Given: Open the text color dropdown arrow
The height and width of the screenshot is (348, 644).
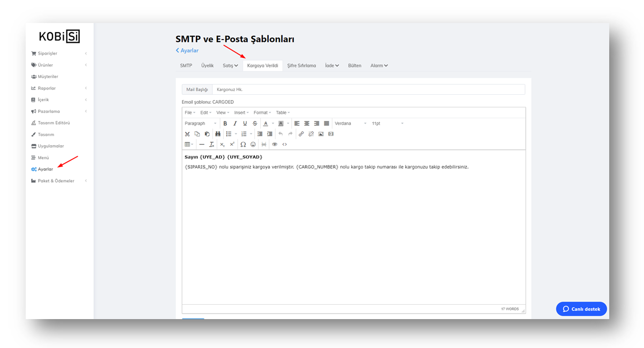Looking at the screenshot, I should coord(273,123).
